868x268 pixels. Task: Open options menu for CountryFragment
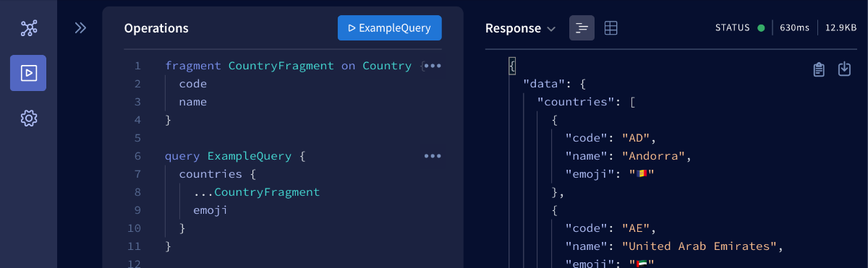point(433,66)
